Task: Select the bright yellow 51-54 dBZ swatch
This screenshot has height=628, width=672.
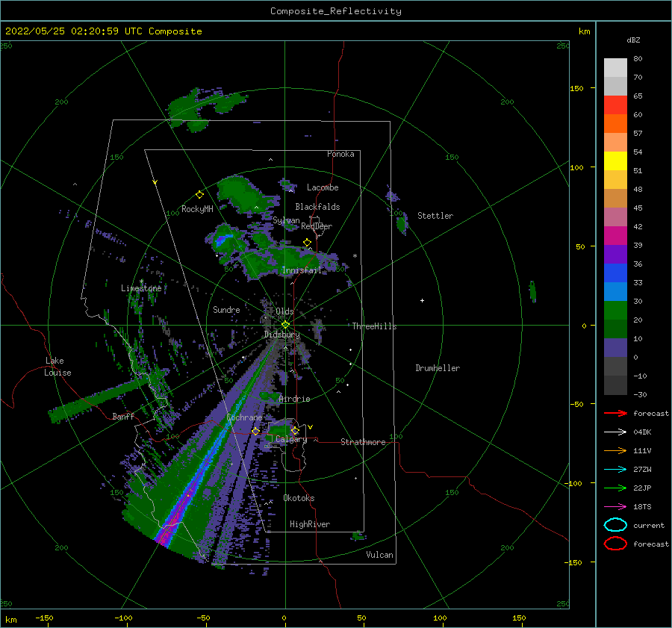Action: point(615,161)
